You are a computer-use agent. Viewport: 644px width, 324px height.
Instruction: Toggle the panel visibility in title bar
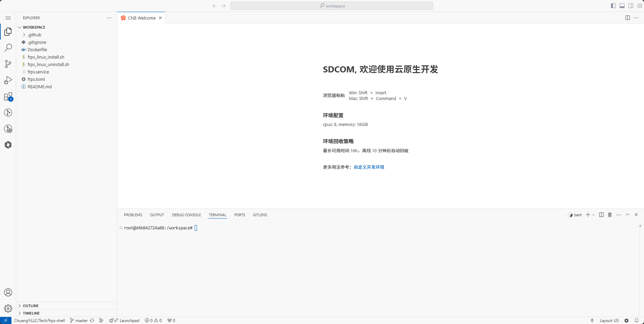coord(622,5)
